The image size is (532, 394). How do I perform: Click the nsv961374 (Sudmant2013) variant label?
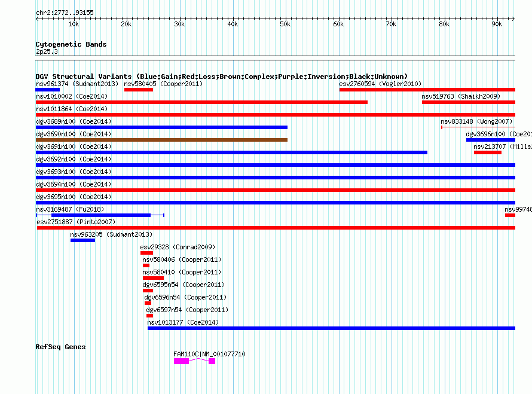(x=77, y=84)
